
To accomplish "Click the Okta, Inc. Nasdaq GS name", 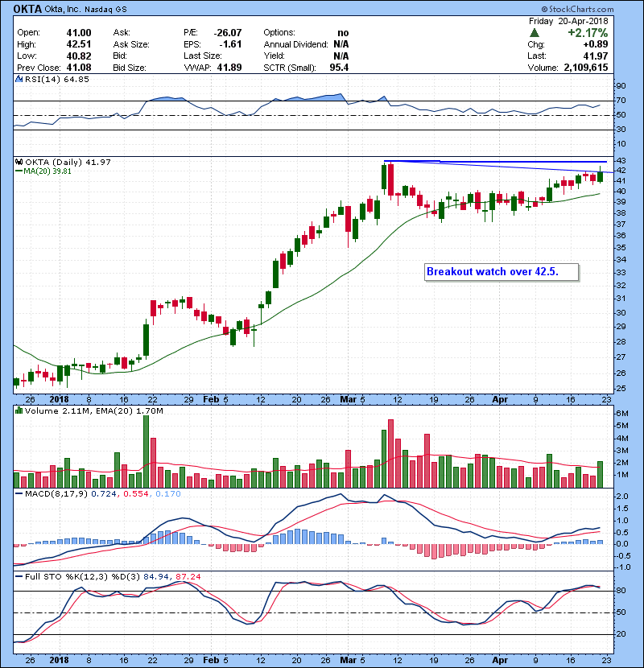I will (85, 10).
